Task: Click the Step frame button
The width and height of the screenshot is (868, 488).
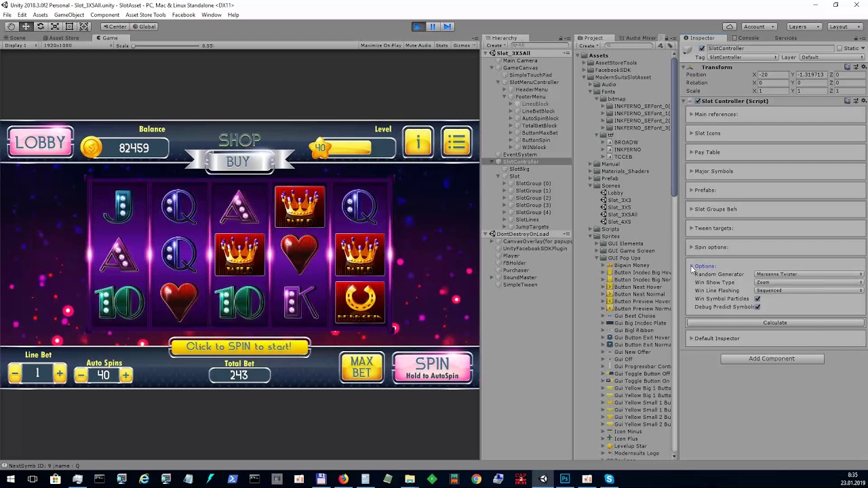Action: point(448,26)
